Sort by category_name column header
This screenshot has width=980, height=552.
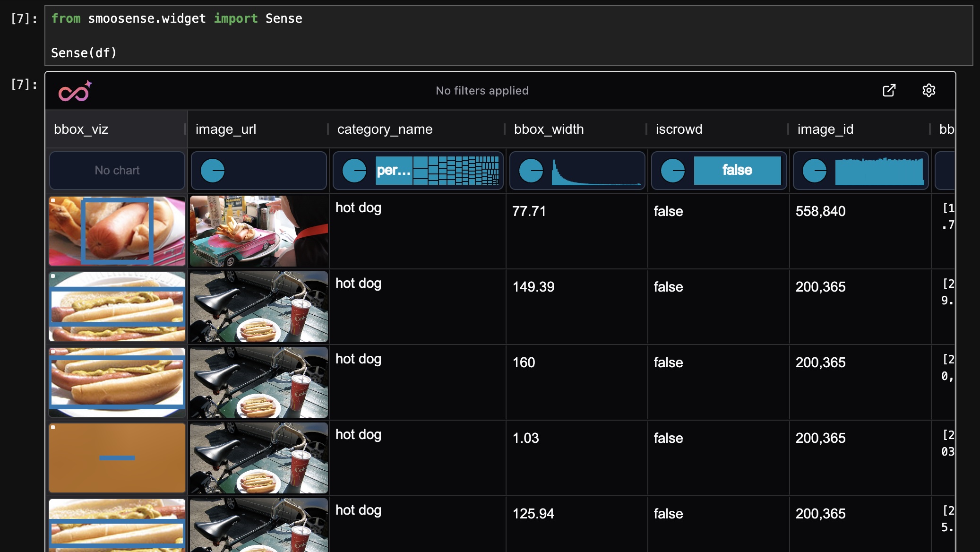click(x=385, y=129)
